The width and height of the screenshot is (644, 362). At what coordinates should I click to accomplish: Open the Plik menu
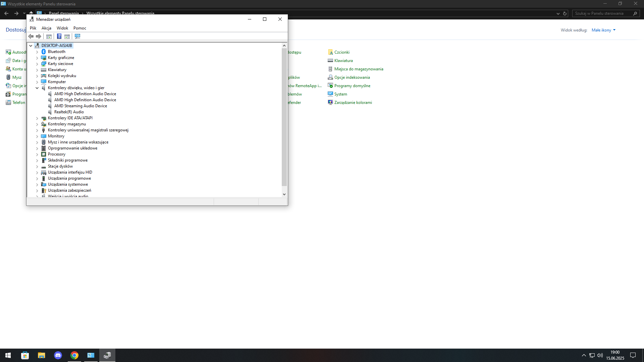[33, 28]
